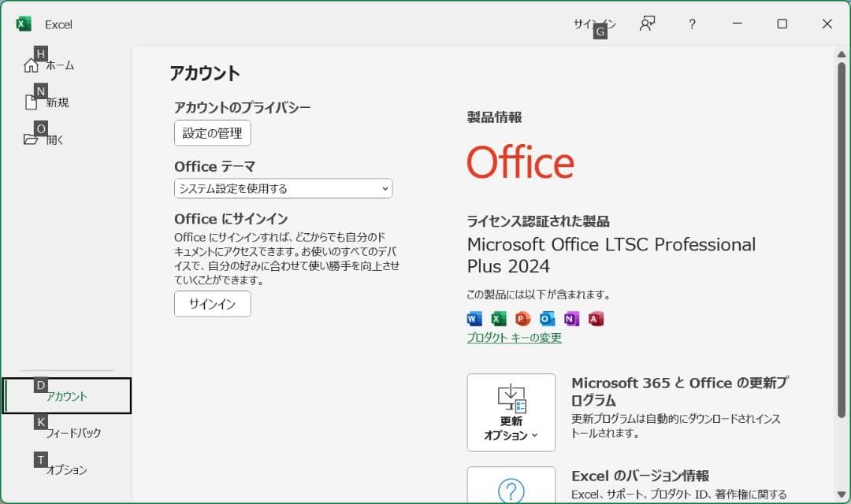Click the new document page icon
The image size is (851, 504).
31,102
